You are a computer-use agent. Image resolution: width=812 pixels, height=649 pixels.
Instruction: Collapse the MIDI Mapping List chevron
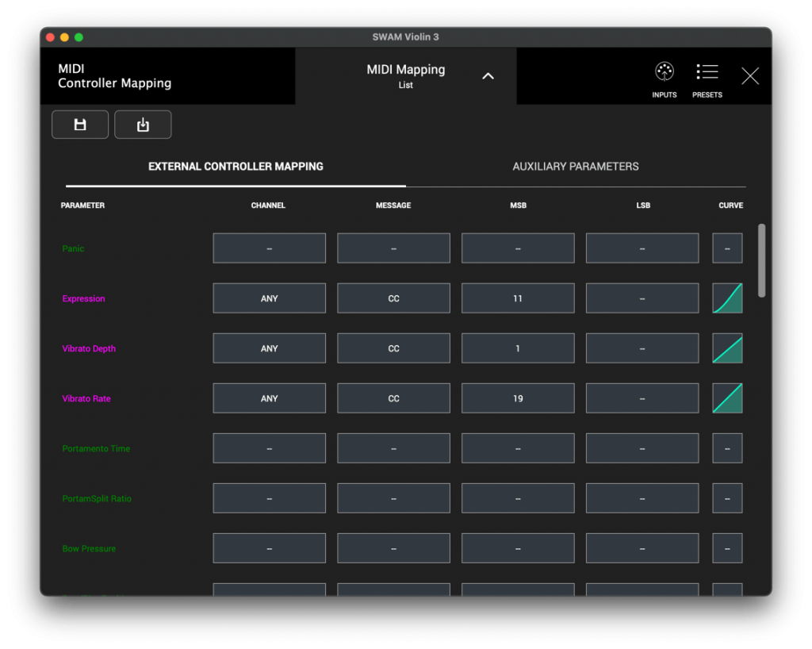click(x=488, y=76)
